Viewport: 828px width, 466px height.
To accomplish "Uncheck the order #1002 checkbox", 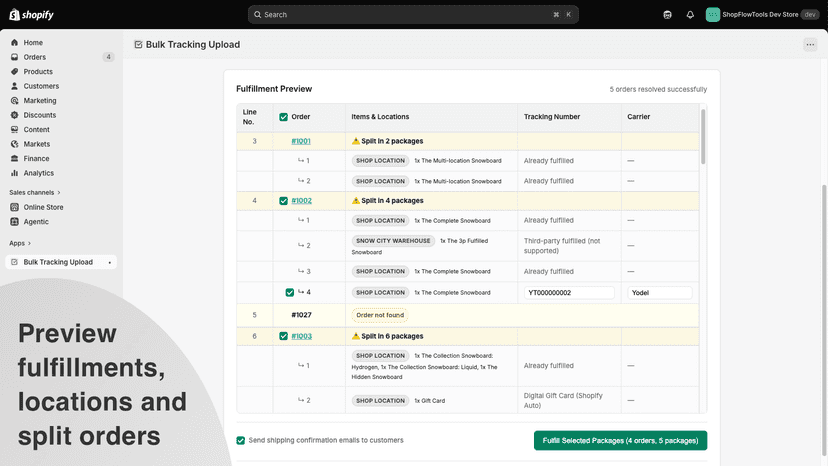I will click(x=284, y=201).
